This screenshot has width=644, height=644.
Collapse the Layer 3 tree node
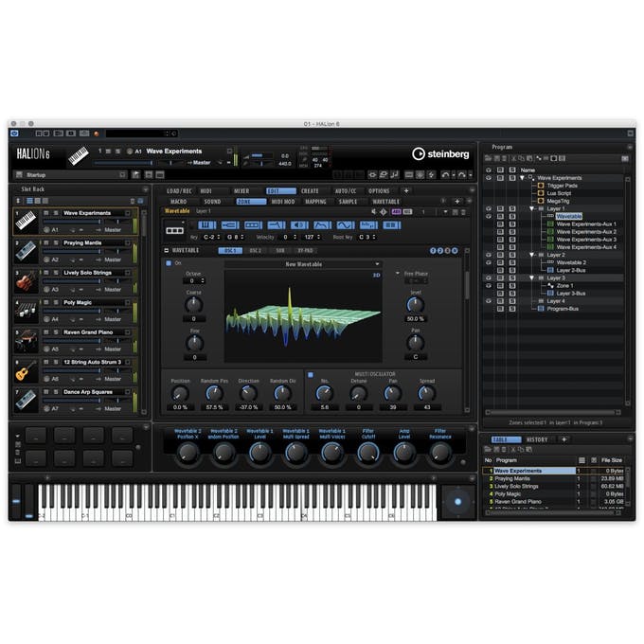tap(531, 278)
